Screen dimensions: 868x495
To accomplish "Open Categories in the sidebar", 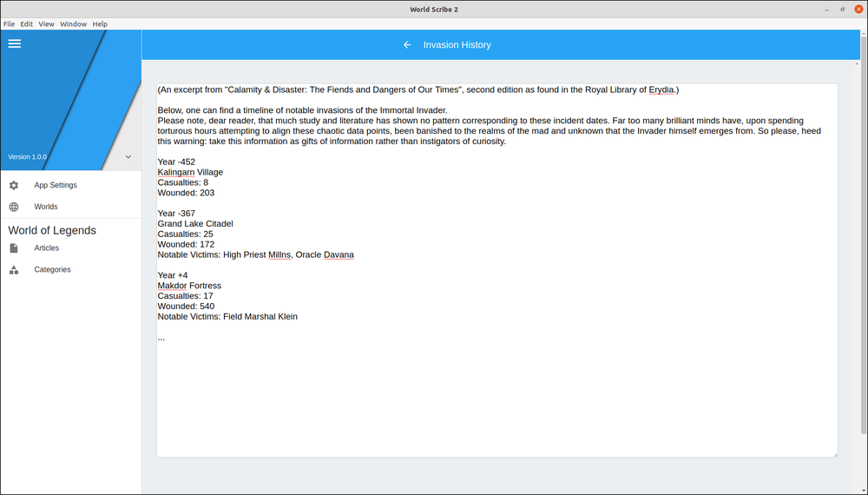I will click(x=71, y=270).
